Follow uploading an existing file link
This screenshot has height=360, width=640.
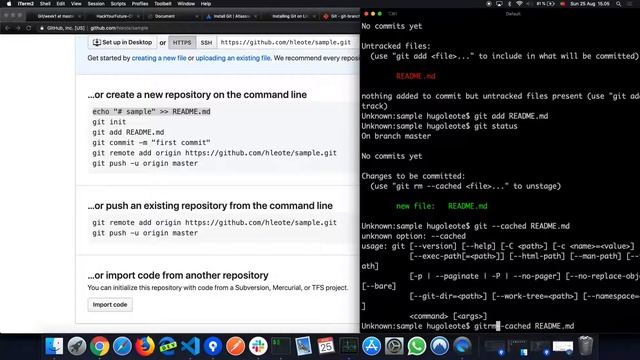pyautogui.click(x=233, y=58)
